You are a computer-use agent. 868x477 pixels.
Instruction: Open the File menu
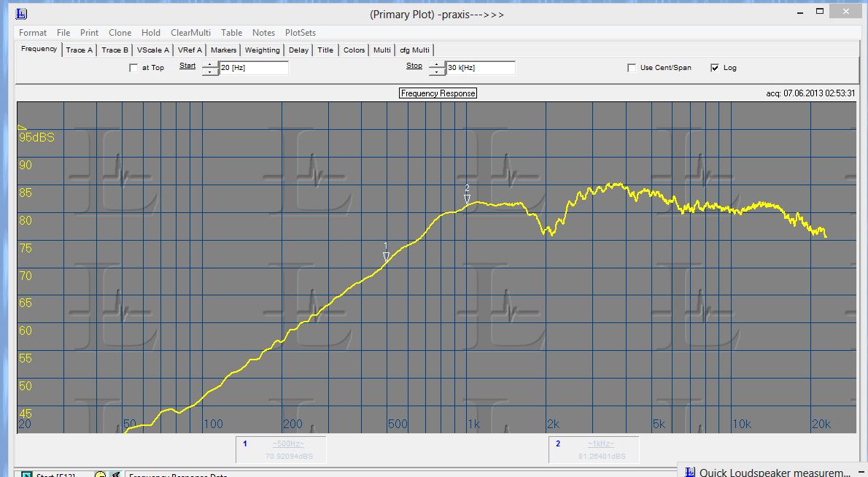[63, 33]
